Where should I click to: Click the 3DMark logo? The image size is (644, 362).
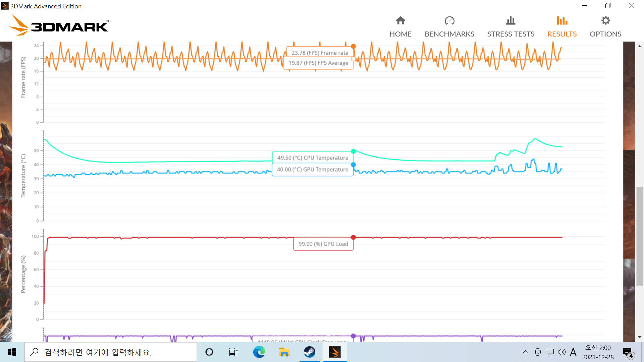click(x=59, y=25)
